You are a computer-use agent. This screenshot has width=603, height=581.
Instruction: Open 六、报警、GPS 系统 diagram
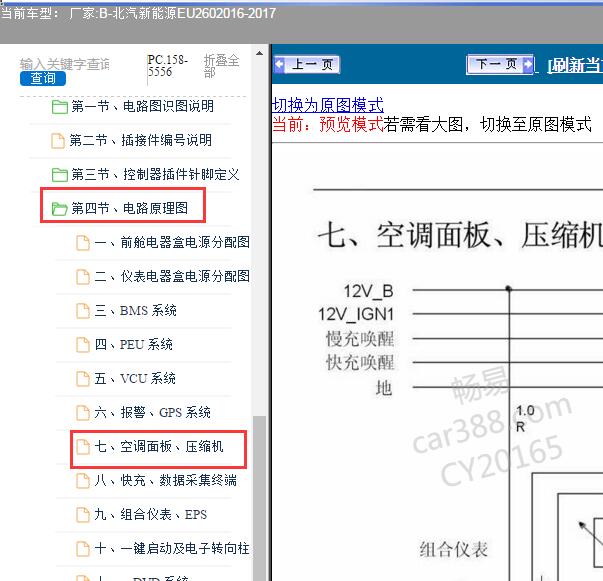pyautogui.click(x=152, y=412)
